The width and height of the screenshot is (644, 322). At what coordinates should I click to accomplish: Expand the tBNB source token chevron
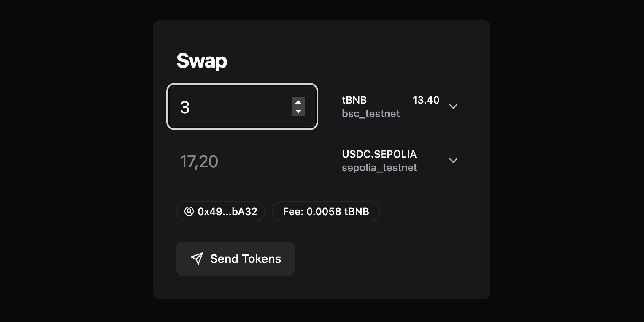pos(453,106)
